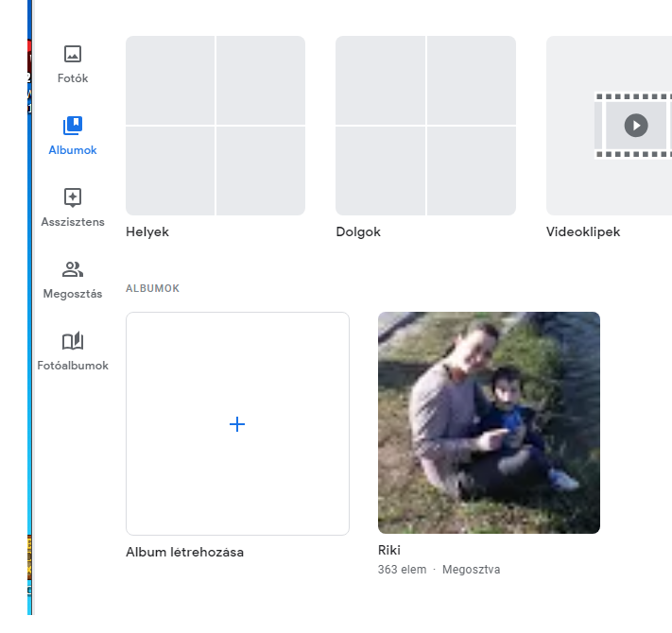Click the Helyek title link
The height and width of the screenshot is (633, 672).
(147, 231)
